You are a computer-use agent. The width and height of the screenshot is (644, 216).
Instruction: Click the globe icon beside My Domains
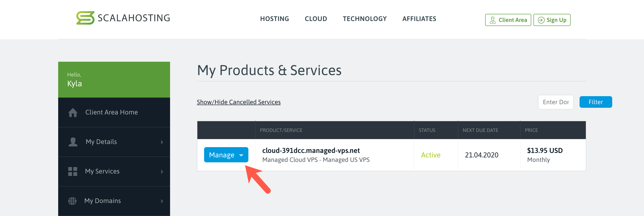tap(73, 201)
